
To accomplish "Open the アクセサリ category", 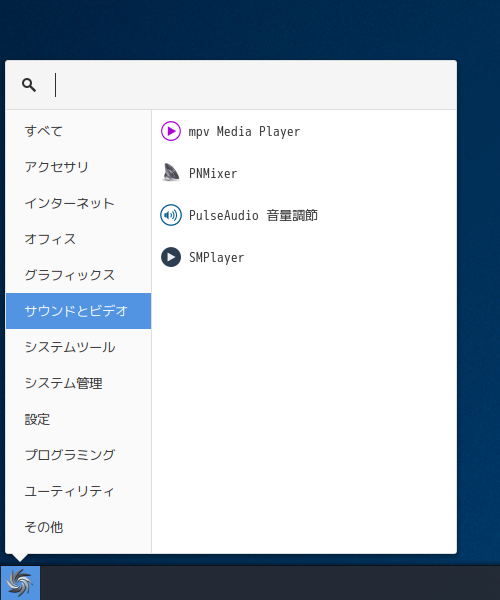I will 78,167.
